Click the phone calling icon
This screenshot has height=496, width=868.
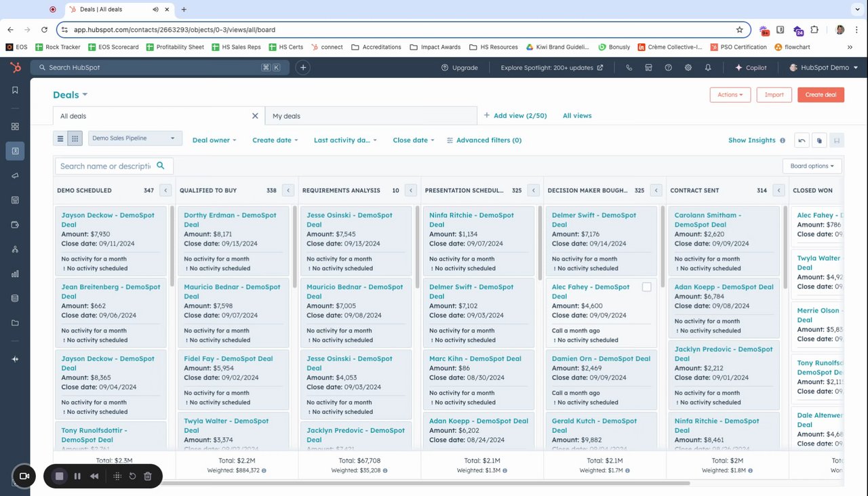[x=629, y=68]
